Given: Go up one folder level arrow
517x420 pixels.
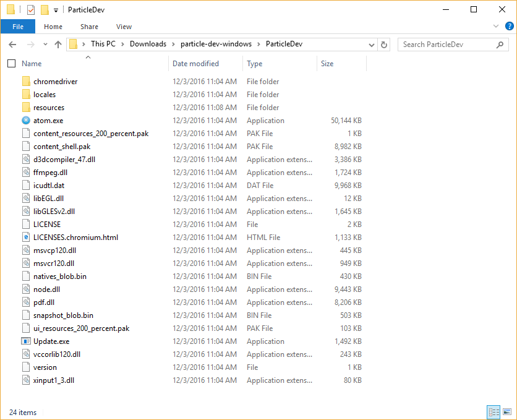Looking at the screenshot, I should tap(58, 45).
